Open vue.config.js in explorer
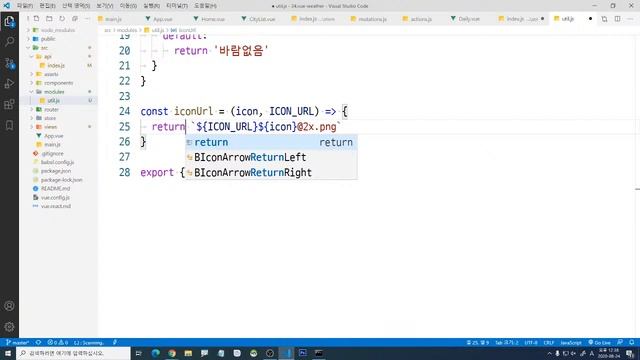The height and width of the screenshot is (360, 640). 55,198
